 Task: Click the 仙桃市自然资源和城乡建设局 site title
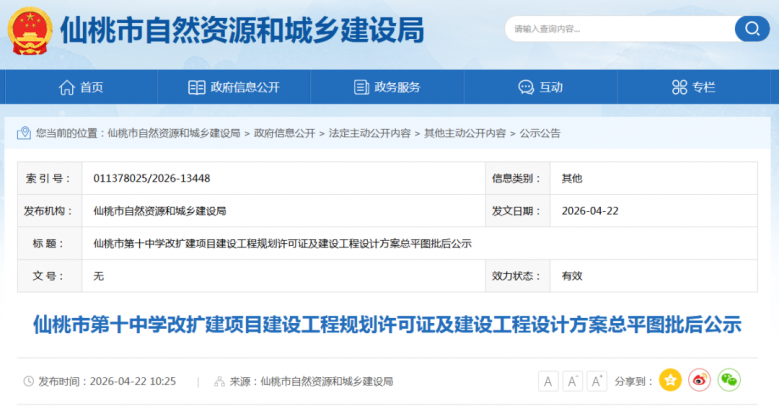[x=242, y=30]
